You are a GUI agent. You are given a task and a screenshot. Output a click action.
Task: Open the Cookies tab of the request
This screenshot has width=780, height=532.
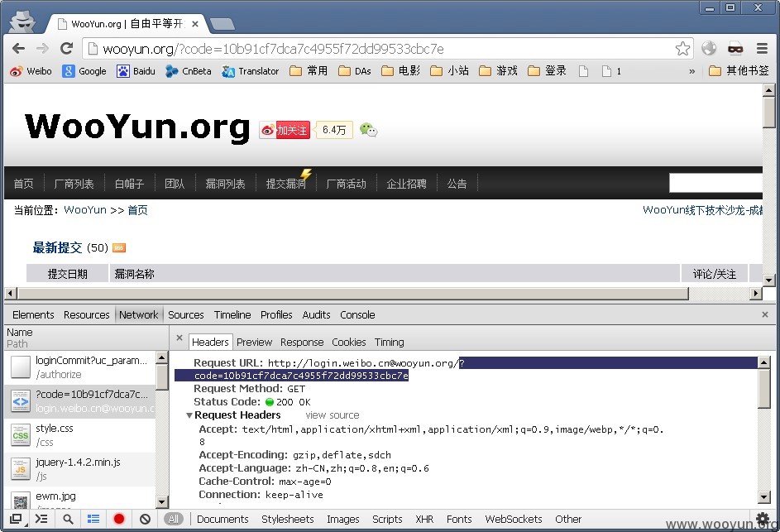(349, 343)
